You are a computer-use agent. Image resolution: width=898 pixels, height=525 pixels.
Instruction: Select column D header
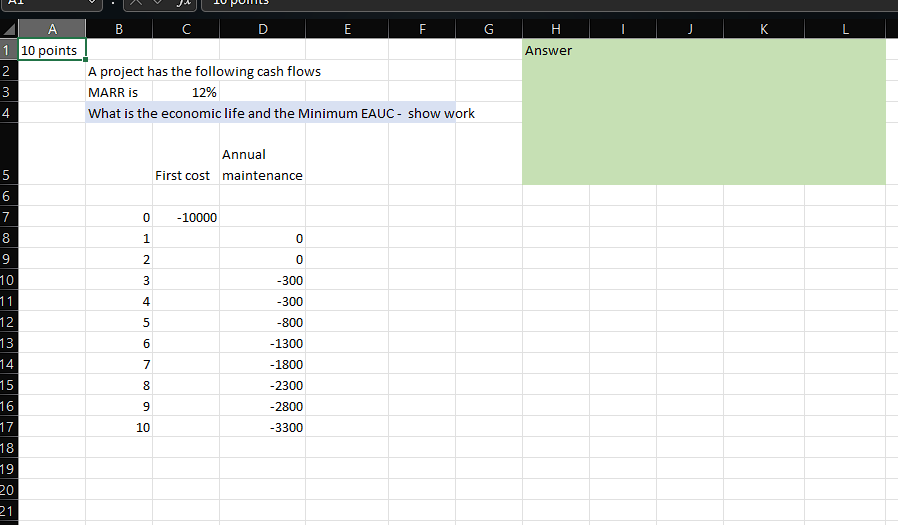coord(263,29)
